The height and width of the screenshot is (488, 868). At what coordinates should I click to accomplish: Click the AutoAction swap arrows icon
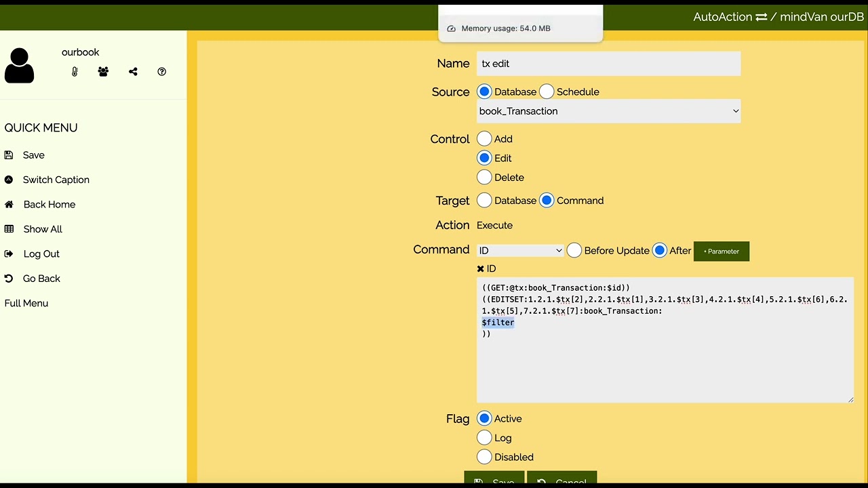pos(761,17)
